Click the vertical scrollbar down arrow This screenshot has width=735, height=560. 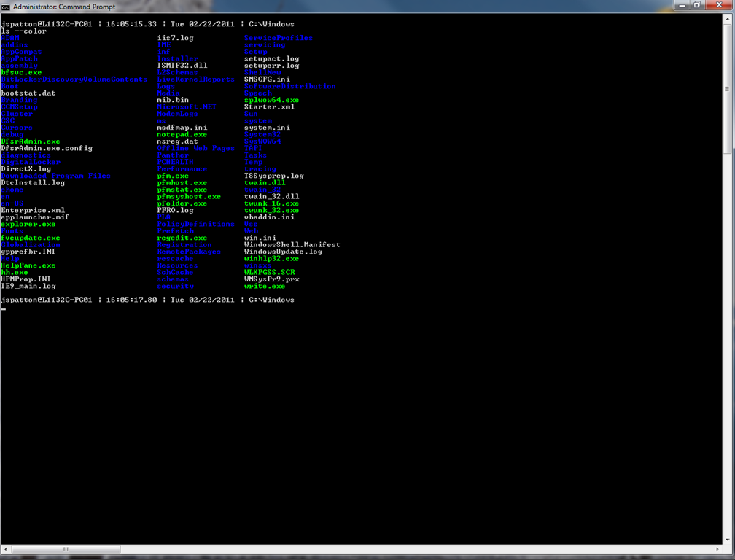[728, 540]
